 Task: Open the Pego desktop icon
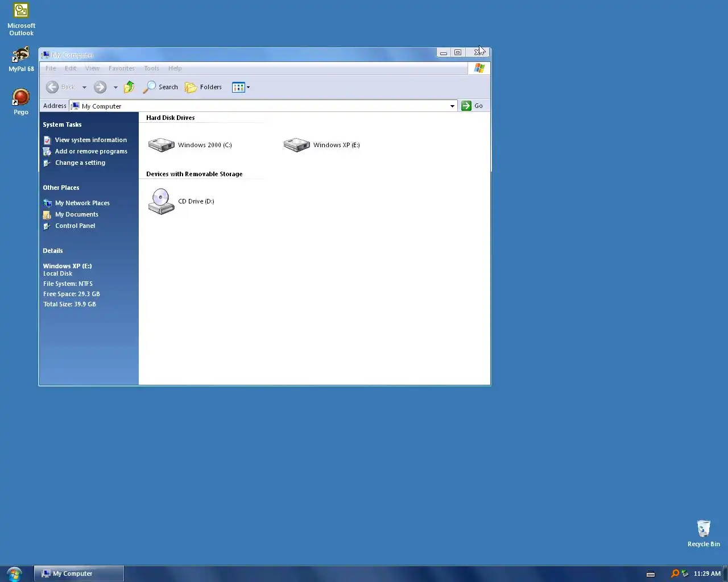pyautogui.click(x=21, y=102)
